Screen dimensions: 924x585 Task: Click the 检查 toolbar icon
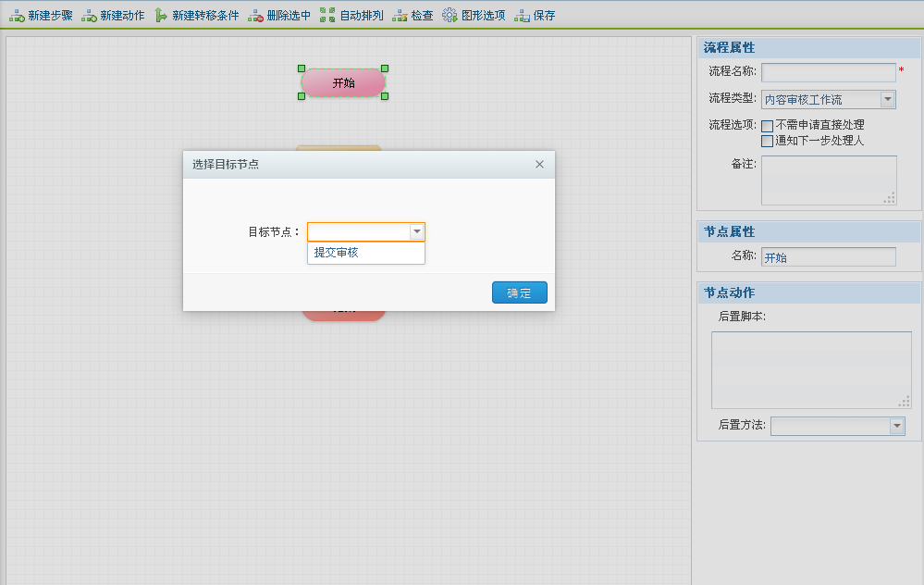tap(400, 16)
